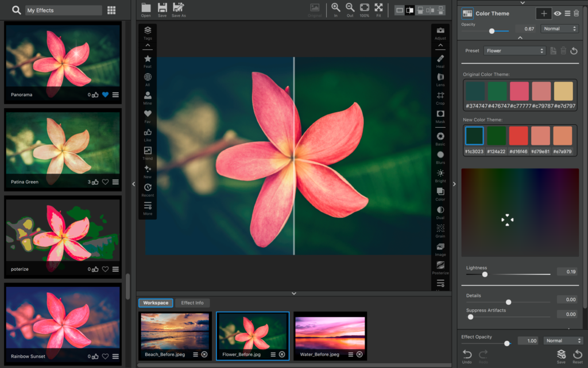Adjust the Lightness slider handle

tap(485, 274)
